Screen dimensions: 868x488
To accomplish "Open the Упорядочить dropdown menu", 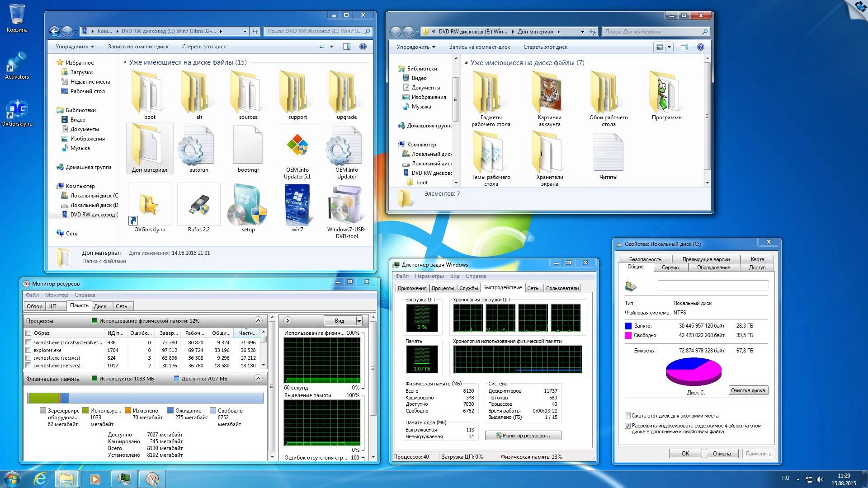I will [x=73, y=47].
